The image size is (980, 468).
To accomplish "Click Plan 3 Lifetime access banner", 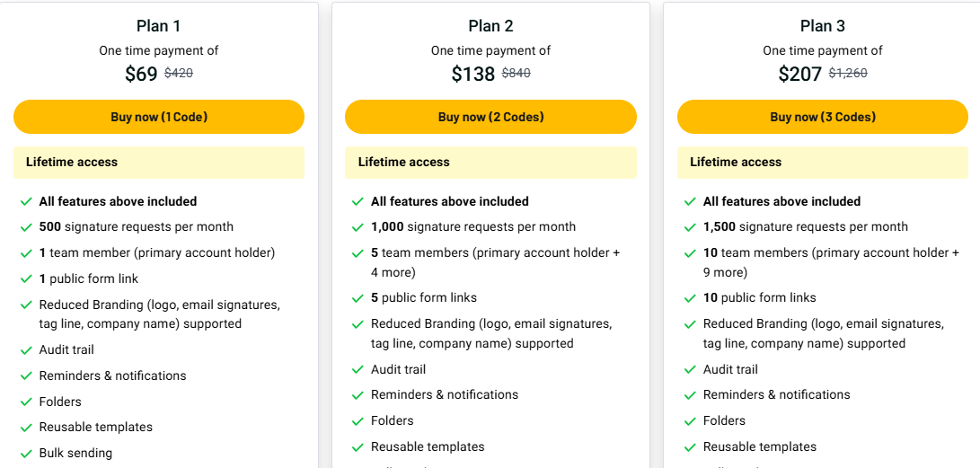I will (x=822, y=163).
